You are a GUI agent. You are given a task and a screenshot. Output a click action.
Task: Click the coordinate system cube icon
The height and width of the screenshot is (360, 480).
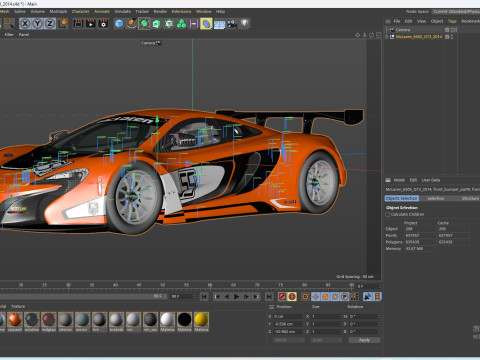click(63, 24)
